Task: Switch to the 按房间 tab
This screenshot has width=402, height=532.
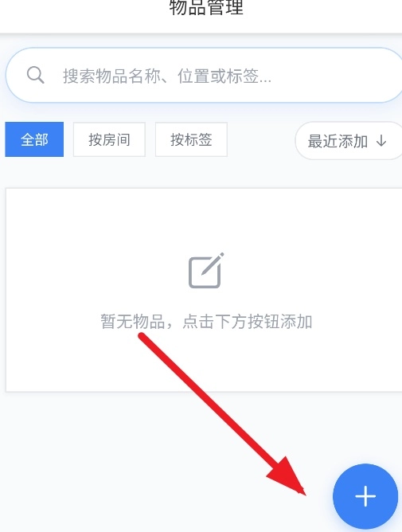Action: click(x=109, y=139)
